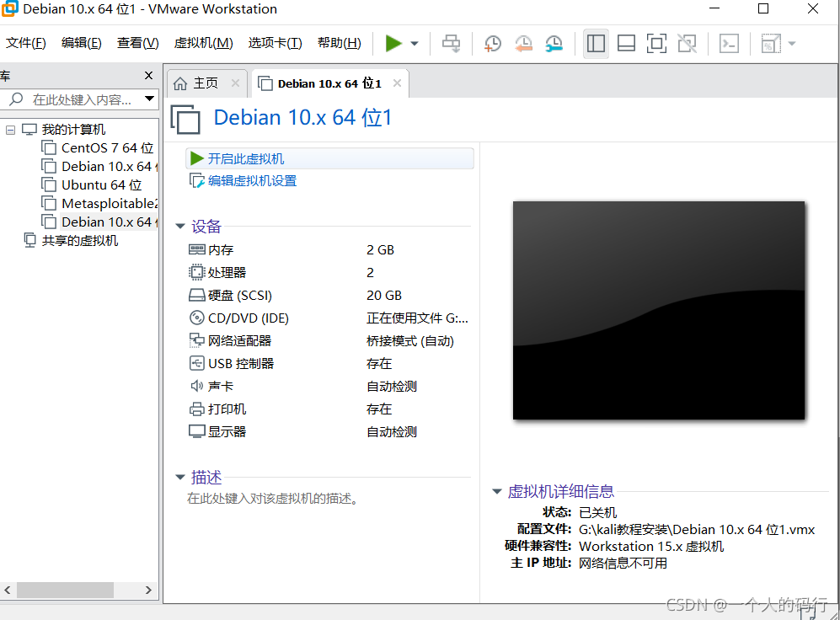Open the snapshot manager icon

[554, 43]
